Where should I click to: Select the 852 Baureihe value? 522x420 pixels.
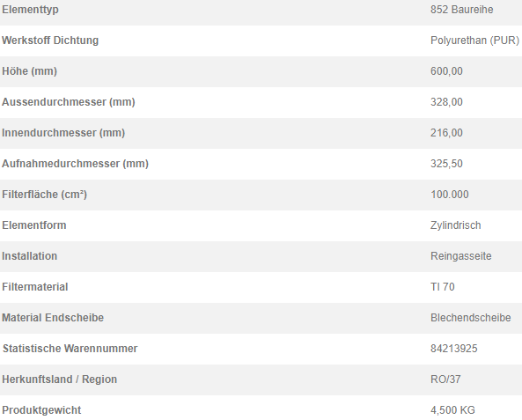tap(462, 10)
